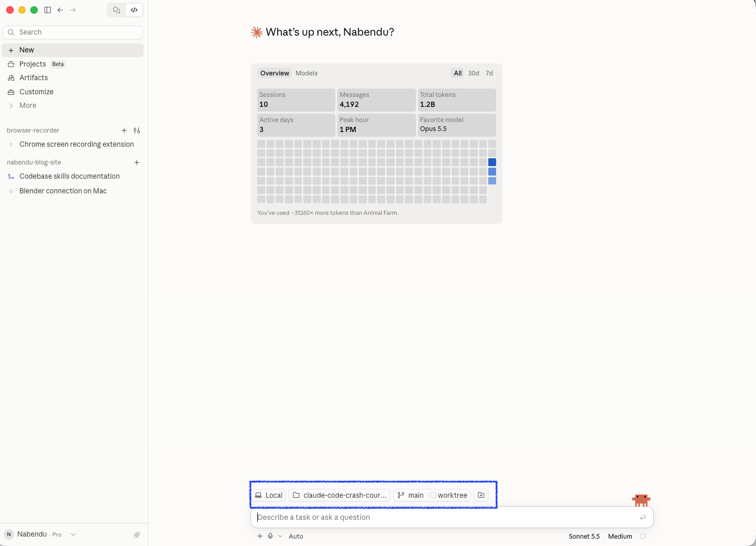This screenshot has width=756, height=546.
Task: Change the Medium effort setting
Action: click(620, 536)
